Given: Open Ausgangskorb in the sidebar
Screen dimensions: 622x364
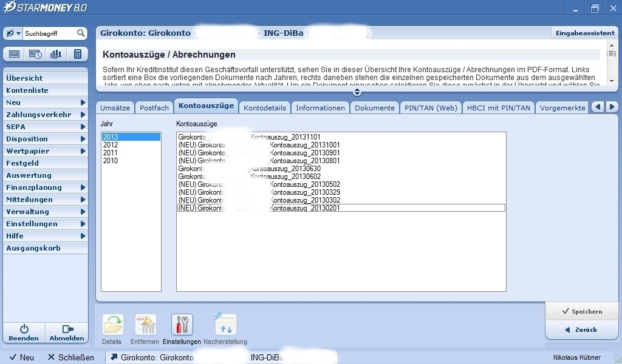Looking at the screenshot, I should (45, 248).
